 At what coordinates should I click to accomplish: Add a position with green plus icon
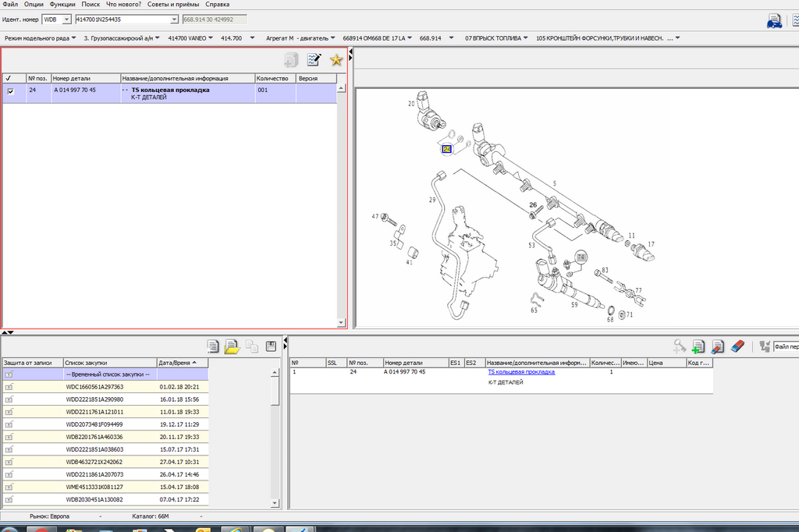pyautogui.click(x=698, y=346)
